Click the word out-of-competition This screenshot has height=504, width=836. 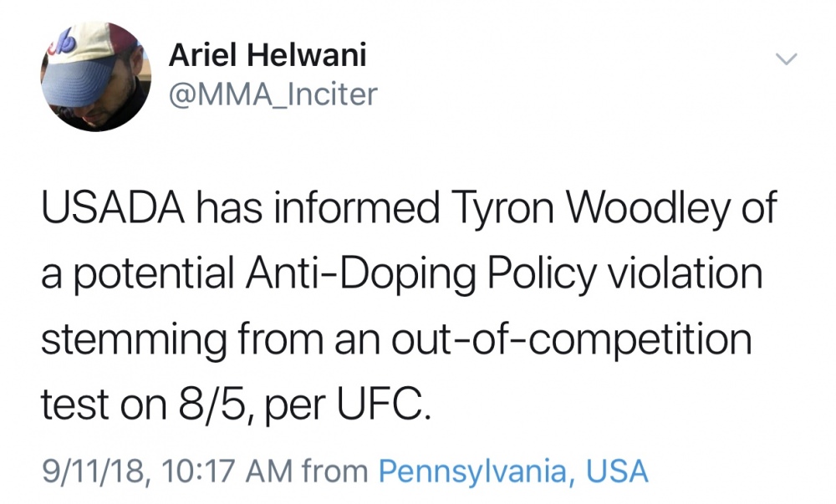coord(572,340)
